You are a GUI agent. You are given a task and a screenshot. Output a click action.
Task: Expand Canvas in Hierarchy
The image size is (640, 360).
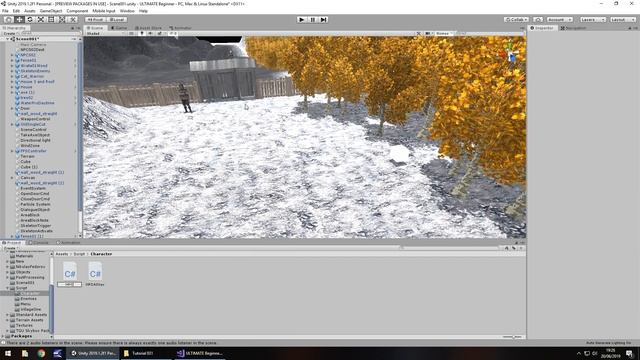(x=12, y=178)
